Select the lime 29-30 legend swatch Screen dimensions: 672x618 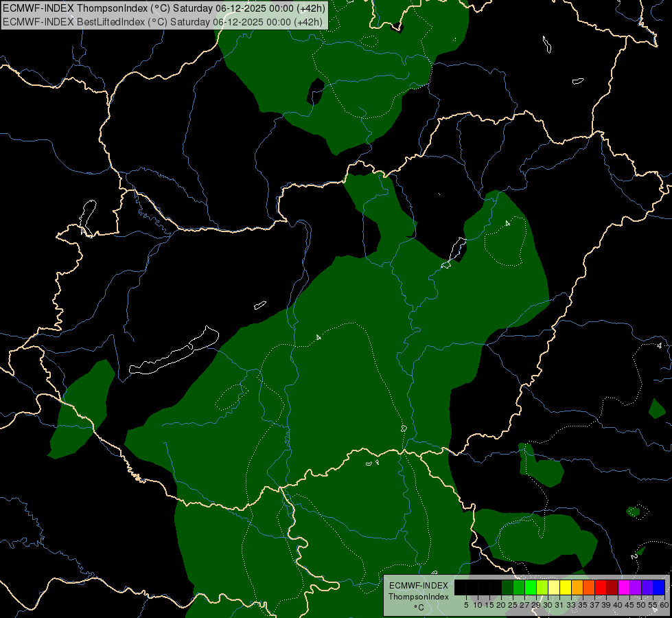(542, 588)
